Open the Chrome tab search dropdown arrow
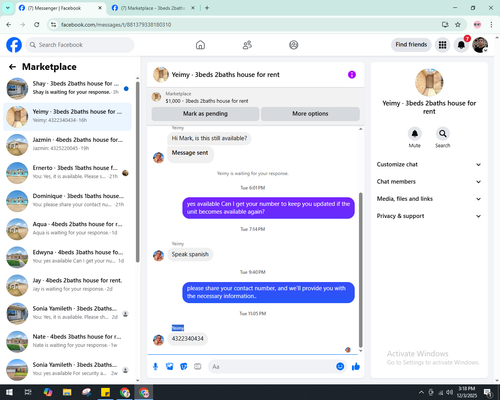Viewport: 500px width, 400px height. coord(8,8)
